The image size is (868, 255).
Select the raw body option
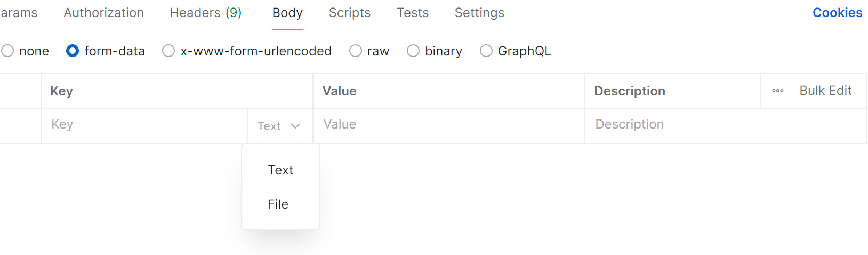pos(356,51)
